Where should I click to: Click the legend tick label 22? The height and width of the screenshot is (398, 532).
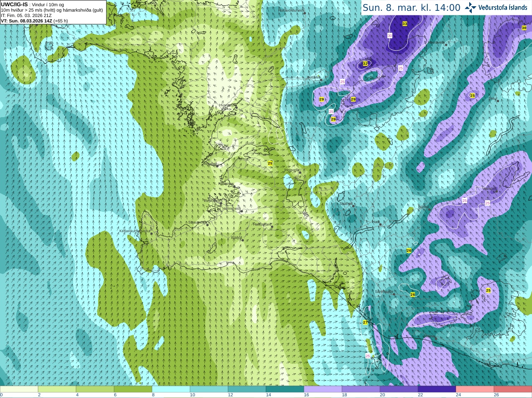tap(421, 395)
